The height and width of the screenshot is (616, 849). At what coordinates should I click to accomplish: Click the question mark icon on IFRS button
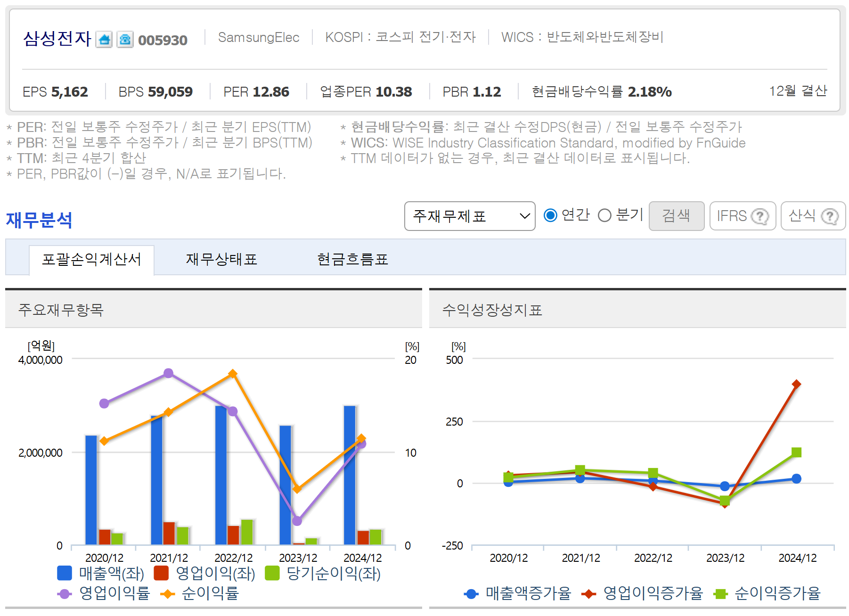759,216
